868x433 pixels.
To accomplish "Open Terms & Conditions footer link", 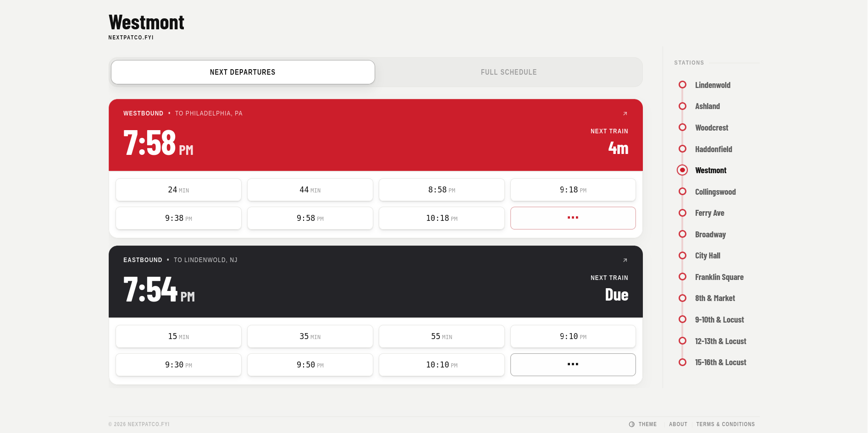I will 725,424.
